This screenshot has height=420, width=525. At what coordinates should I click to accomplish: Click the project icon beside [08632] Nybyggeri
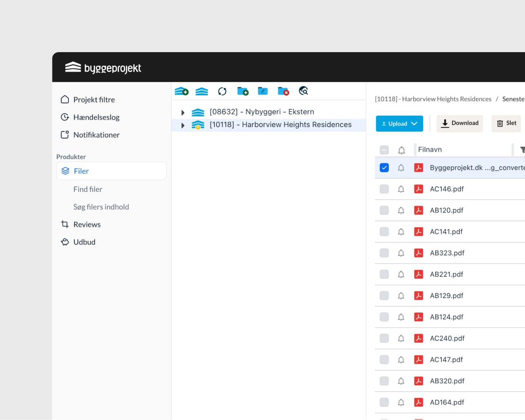pyautogui.click(x=198, y=112)
